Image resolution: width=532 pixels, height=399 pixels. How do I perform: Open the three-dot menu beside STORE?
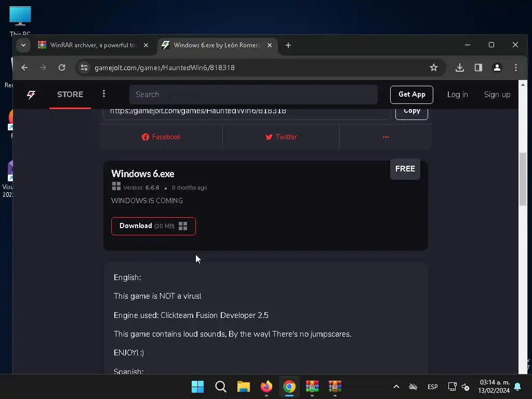click(x=104, y=94)
